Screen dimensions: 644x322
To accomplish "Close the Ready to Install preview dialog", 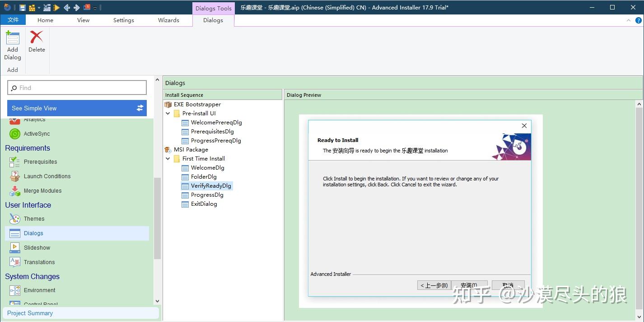I will (524, 126).
